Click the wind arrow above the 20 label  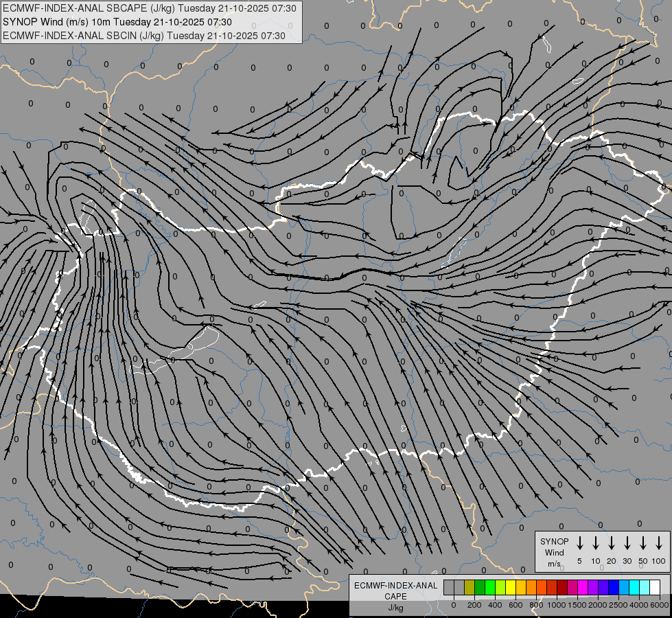coord(612,543)
